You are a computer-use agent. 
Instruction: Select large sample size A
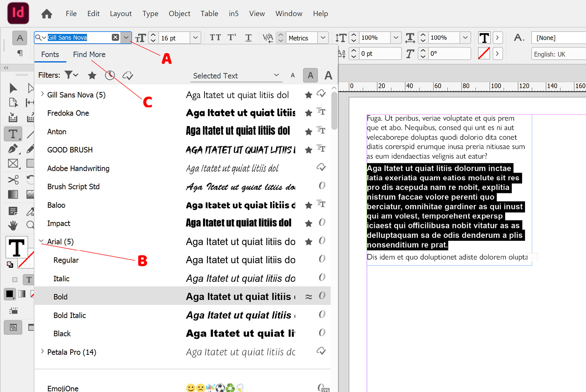tap(328, 75)
